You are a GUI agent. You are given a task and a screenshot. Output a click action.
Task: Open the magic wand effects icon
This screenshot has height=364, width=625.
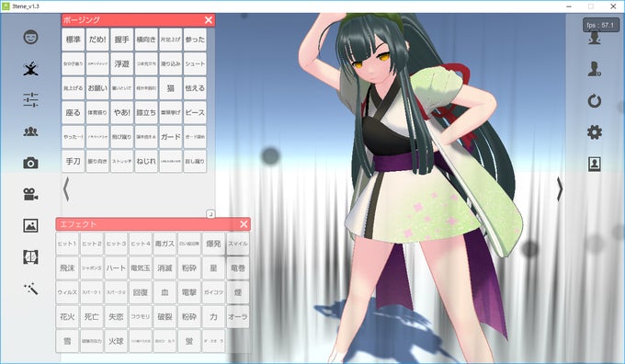30,289
